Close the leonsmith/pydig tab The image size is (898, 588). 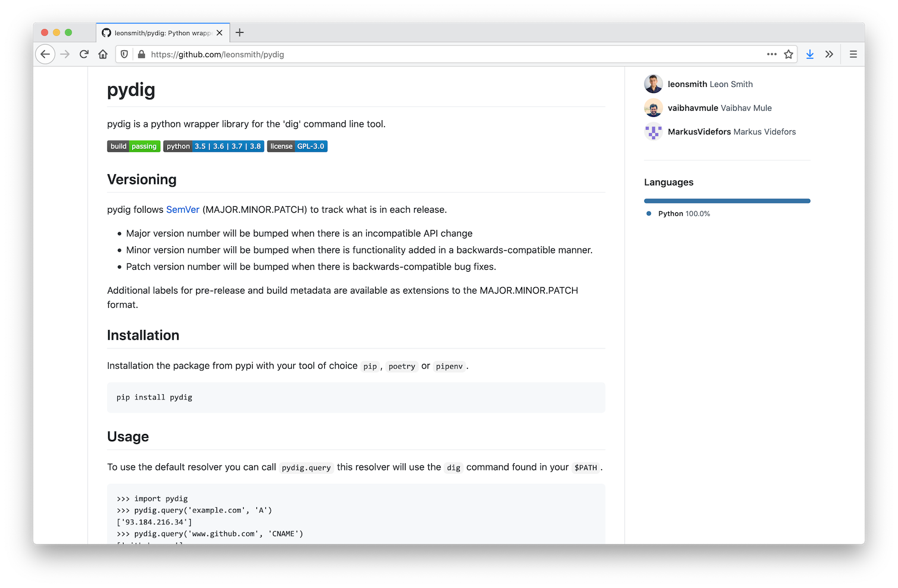click(x=219, y=33)
